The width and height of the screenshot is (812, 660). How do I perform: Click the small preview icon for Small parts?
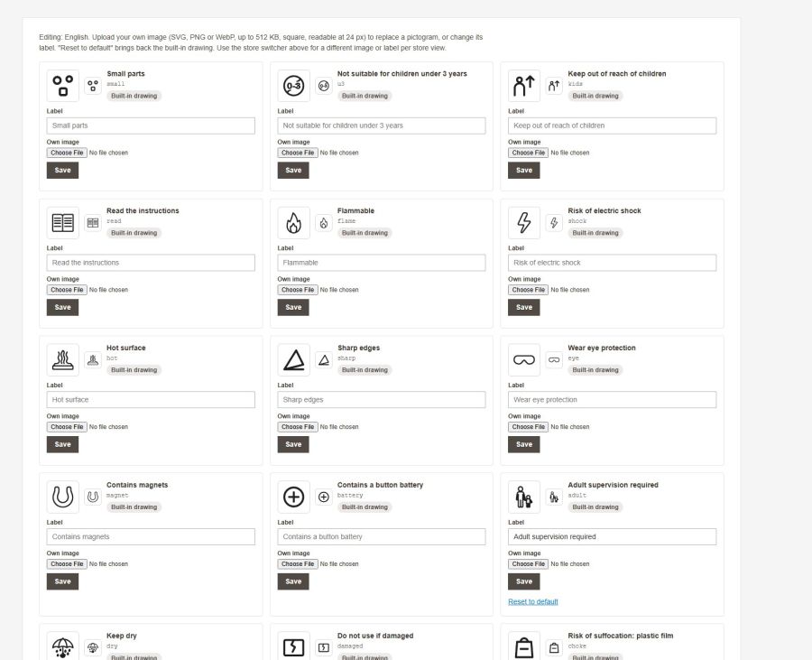click(x=93, y=86)
